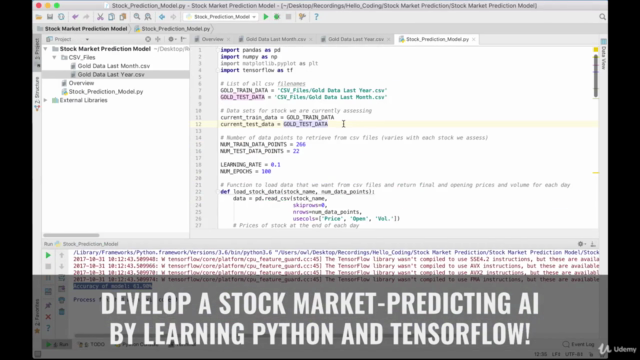
Task: Click the Project panel horizontal scrollbar
Action: tap(71, 235)
